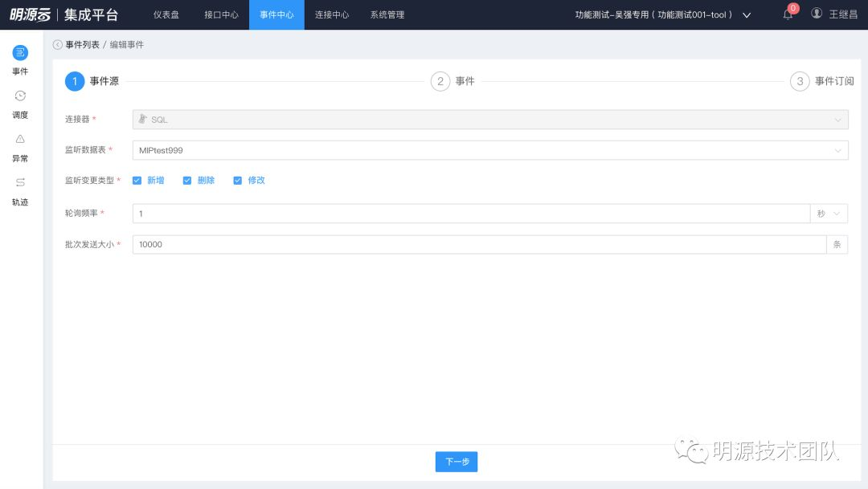Uncheck the 删除 checkbox
868x489 pixels.
187,181
